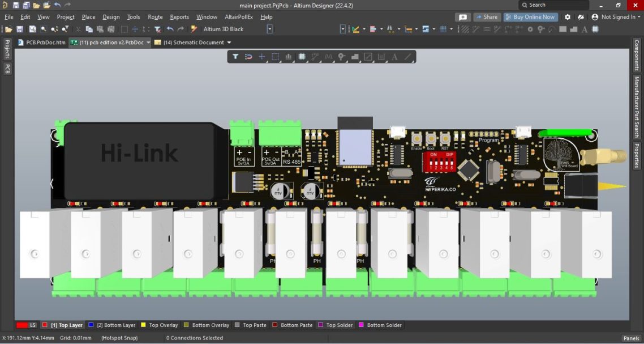Viewport: 644px width, 344px height.
Task: Toggle the Bottom Solder layer
Action: click(x=380, y=325)
